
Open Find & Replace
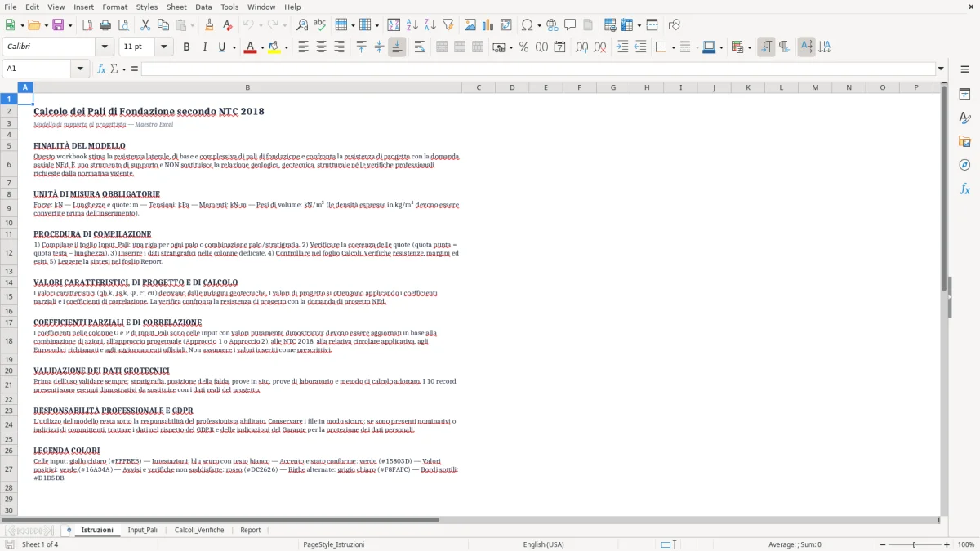click(302, 25)
